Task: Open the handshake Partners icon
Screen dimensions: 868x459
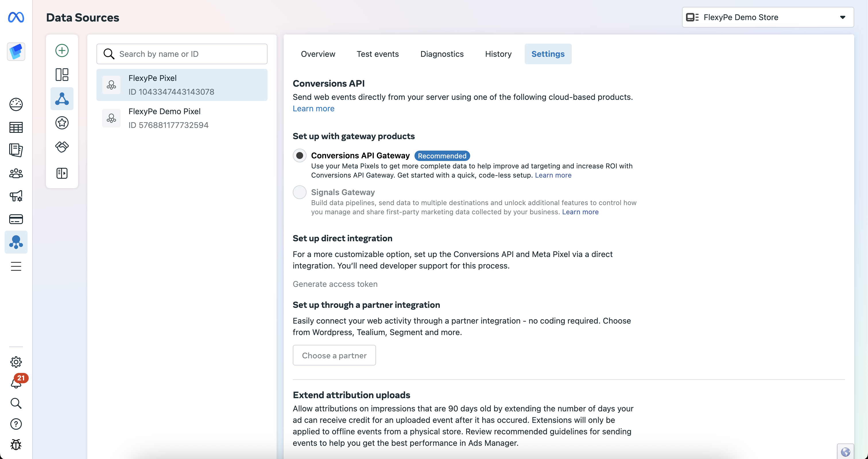Action: pos(62,147)
